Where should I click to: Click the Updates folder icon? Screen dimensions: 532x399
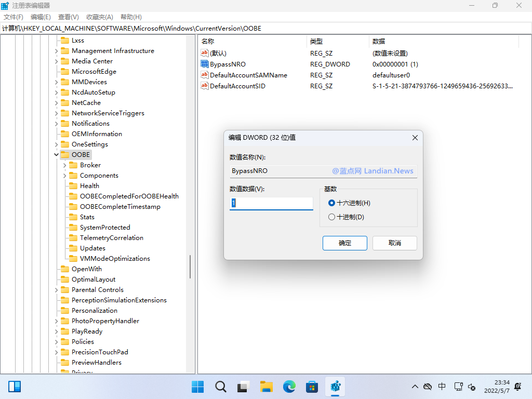[73, 248]
